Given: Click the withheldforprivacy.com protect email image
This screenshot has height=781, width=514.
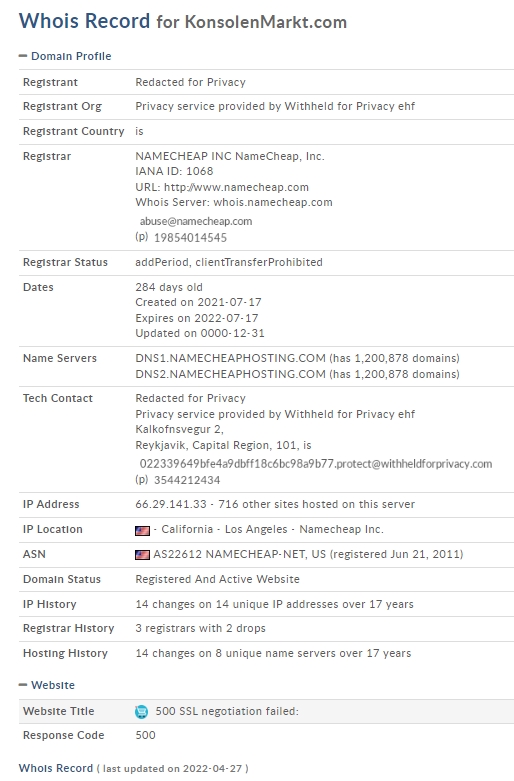Looking at the screenshot, I should (x=316, y=464).
